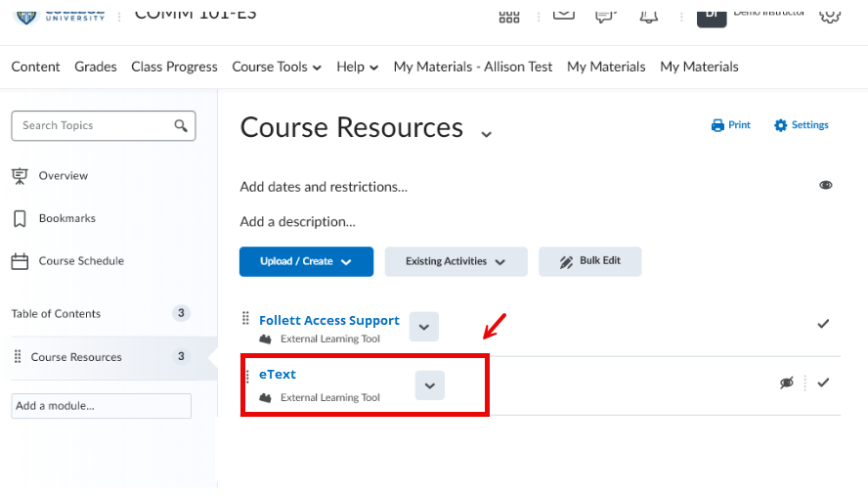Click the Course Resources count badge
868x497 pixels.
[x=181, y=356]
